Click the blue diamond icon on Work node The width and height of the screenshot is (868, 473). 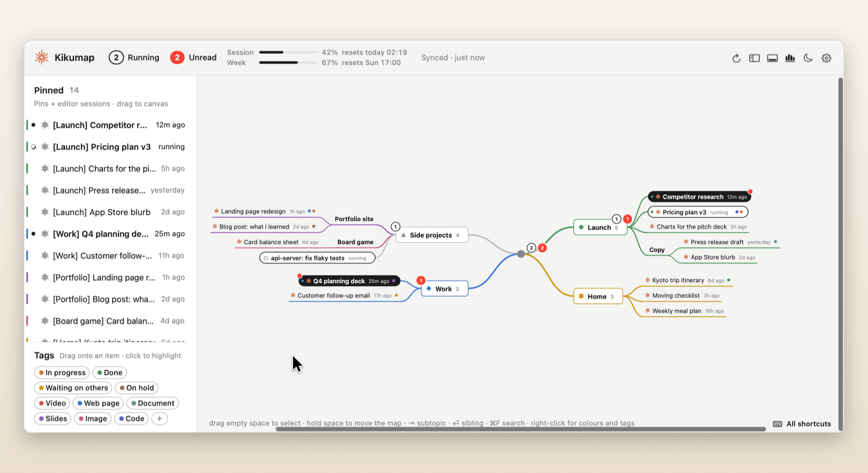(x=429, y=289)
